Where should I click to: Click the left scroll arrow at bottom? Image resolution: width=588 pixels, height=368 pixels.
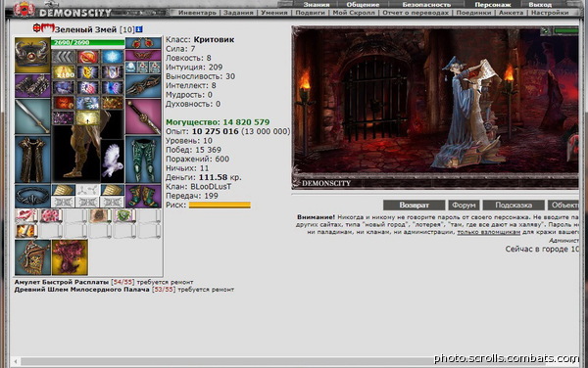coord(15,361)
